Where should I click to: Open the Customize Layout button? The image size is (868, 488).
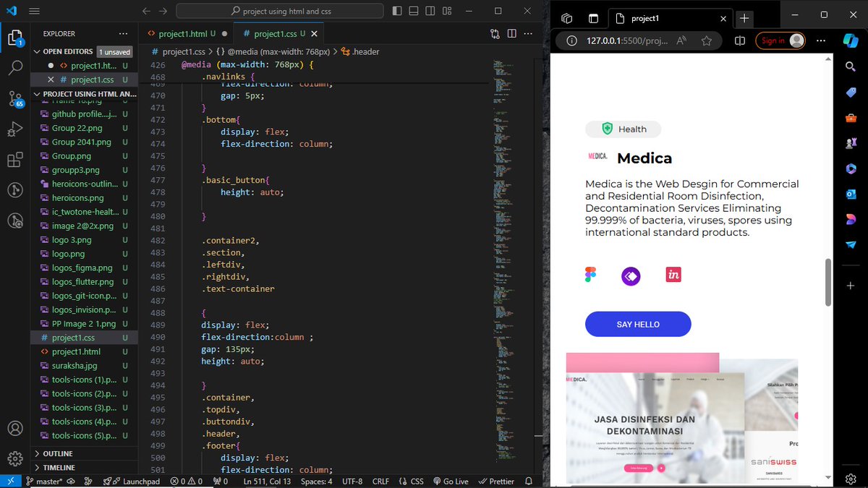coord(448,12)
